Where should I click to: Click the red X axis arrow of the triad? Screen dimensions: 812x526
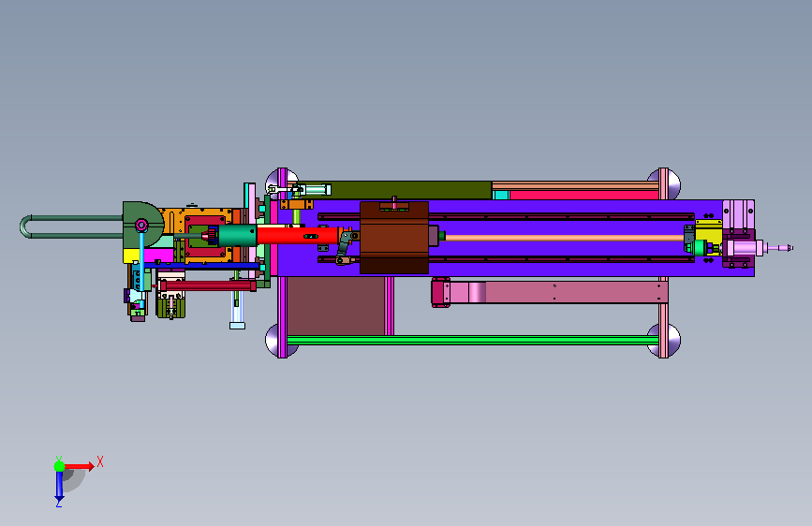[x=79, y=466]
